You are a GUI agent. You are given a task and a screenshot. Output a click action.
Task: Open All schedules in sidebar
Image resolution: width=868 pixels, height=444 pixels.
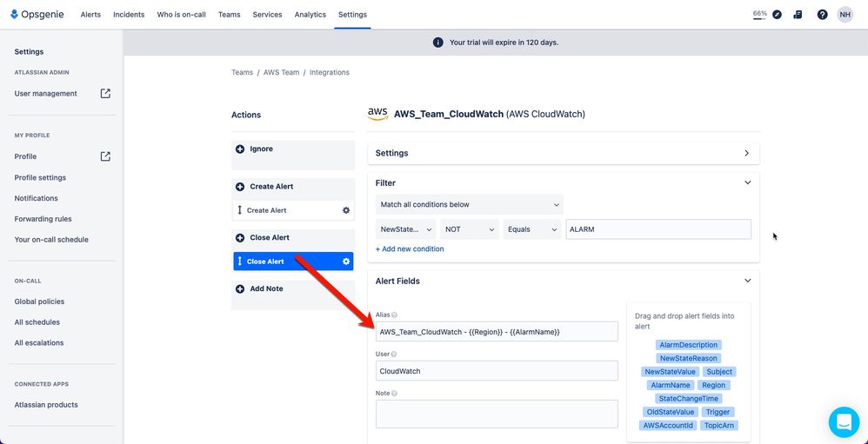[x=37, y=321]
